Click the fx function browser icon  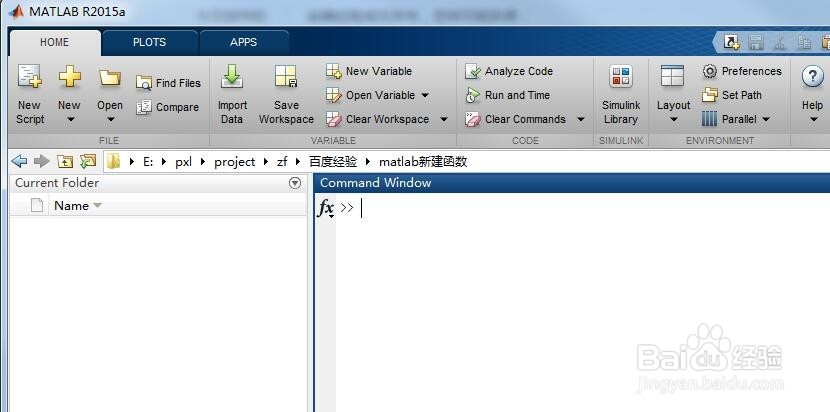click(326, 208)
